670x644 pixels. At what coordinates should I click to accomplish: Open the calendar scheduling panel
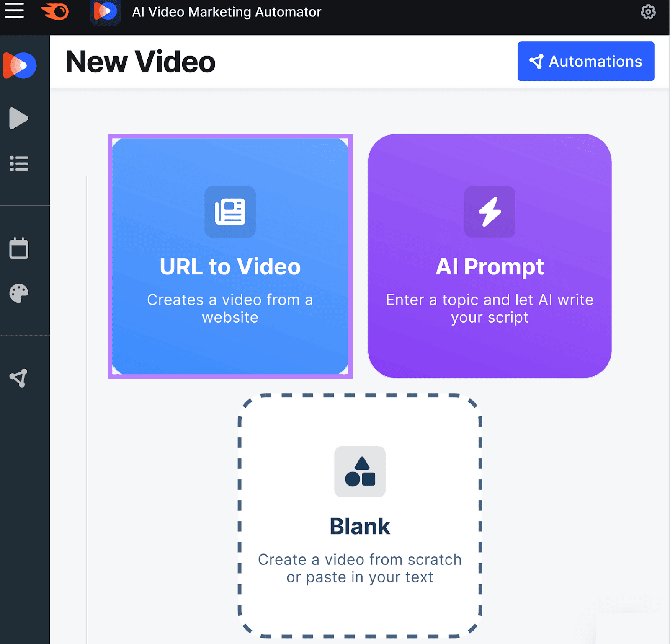pos(19,248)
